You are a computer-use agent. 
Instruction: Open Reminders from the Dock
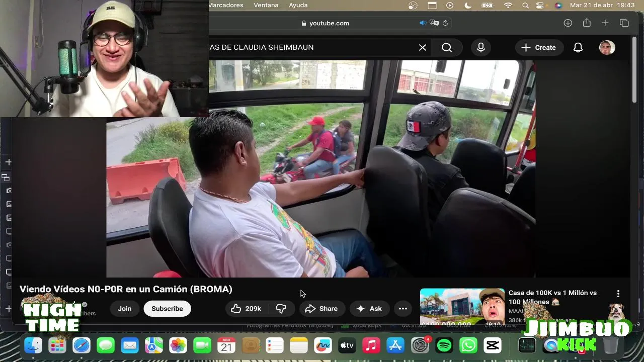[275, 345]
